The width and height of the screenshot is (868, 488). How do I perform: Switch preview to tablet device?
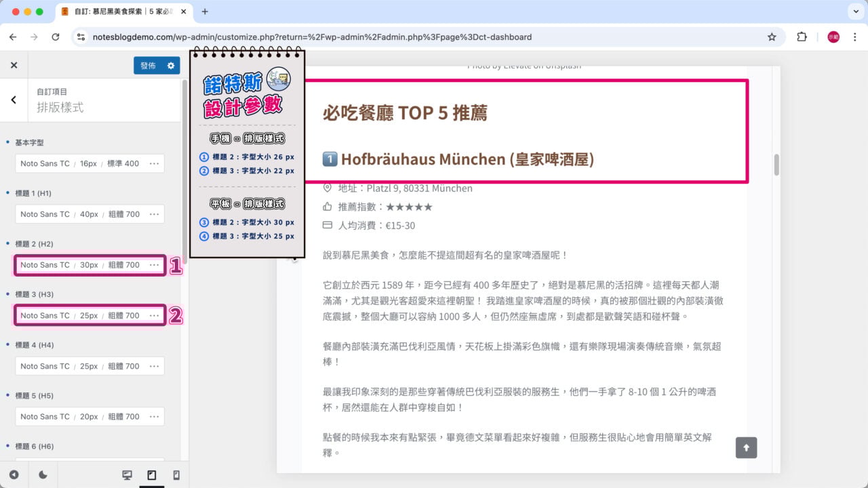[x=152, y=475]
